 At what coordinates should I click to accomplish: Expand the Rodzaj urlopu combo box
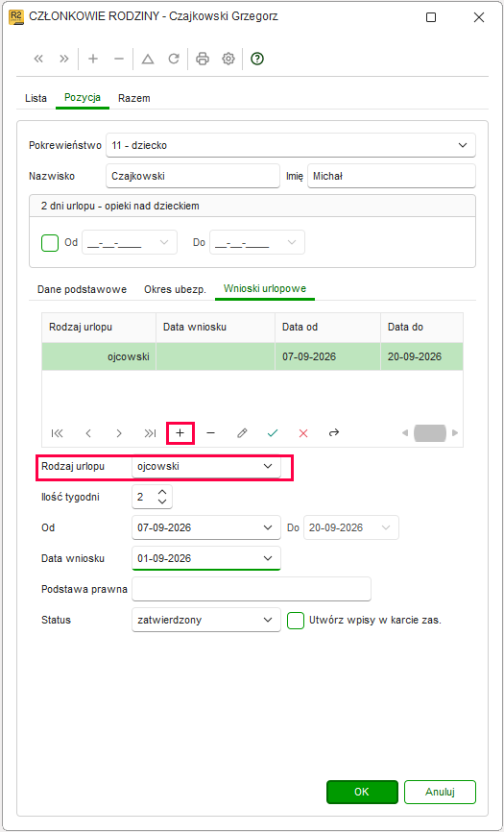267,467
